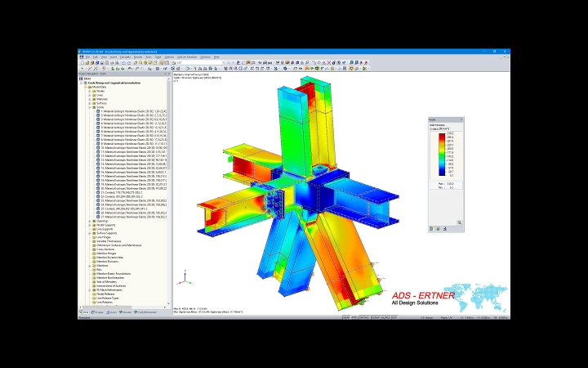Viewport: 588px width, 368px height.
Task: Expand the Materials folder
Action: [x=90, y=99]
